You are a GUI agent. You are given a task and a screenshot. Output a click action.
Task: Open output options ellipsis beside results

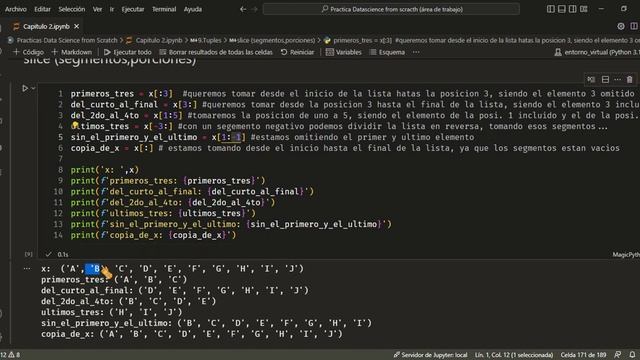27,269
